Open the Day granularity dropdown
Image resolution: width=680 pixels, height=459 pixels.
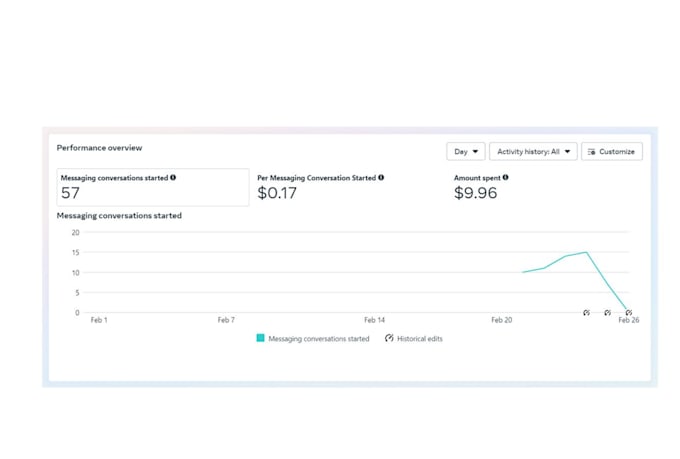coord(466,151)
